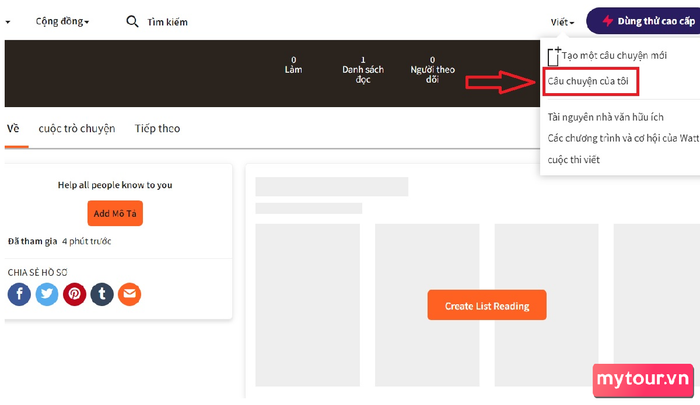700x405 pixels.
Task: Click the new story plus icon
Action: 554,56
